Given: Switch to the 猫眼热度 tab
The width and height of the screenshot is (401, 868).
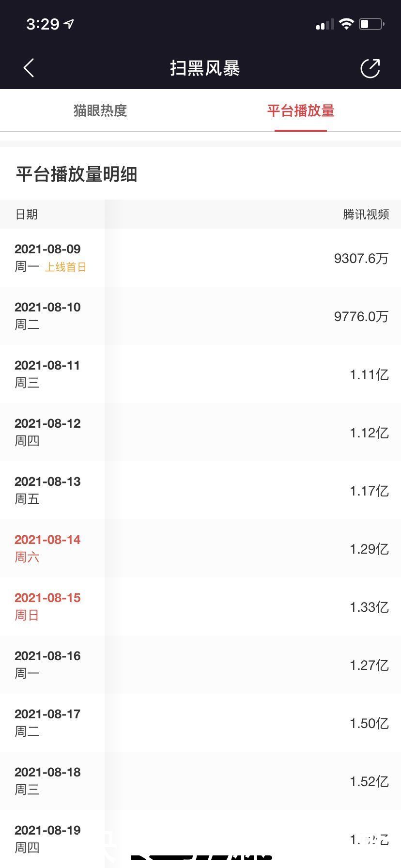Looking at the screenshot, I should click(x=100, y=110).
